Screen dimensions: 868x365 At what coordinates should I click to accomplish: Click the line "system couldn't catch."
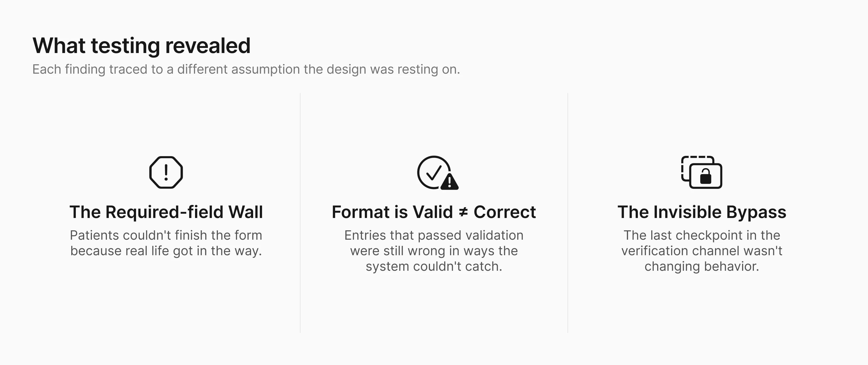pyautogui.click(x=434, y=266)
